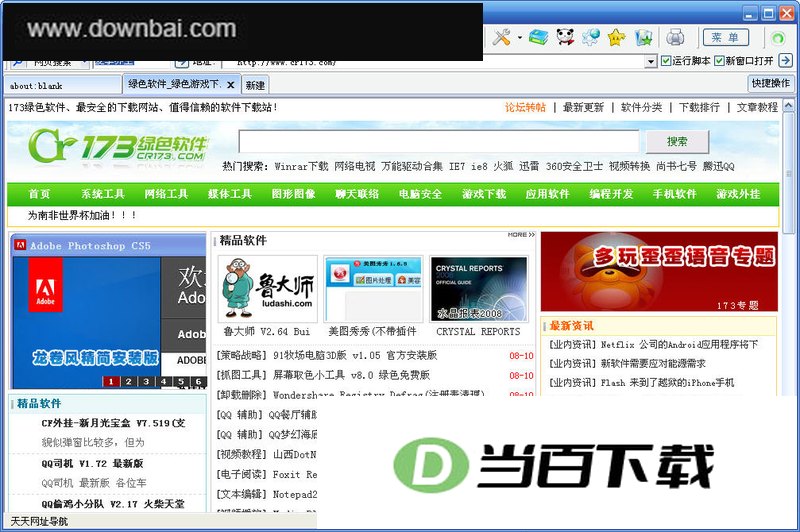
Task: Open the 系统工具 navigation item
Action: coord(103,194)
